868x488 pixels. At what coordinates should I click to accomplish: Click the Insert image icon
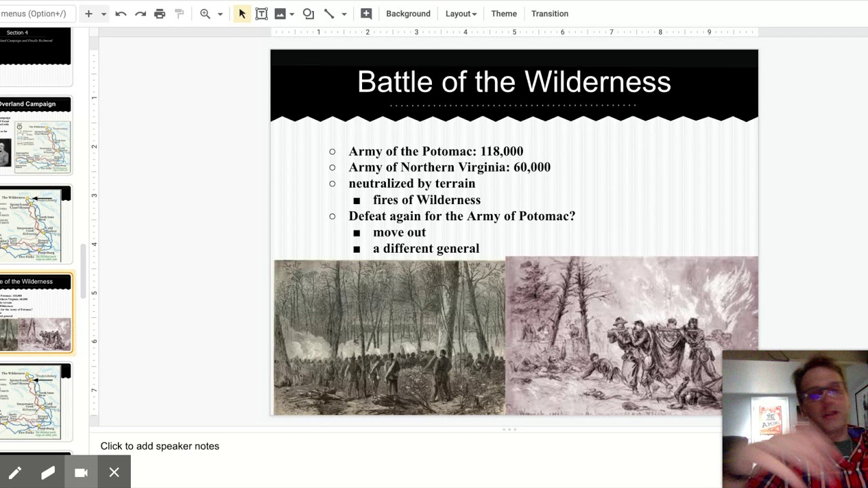(280, 14)
